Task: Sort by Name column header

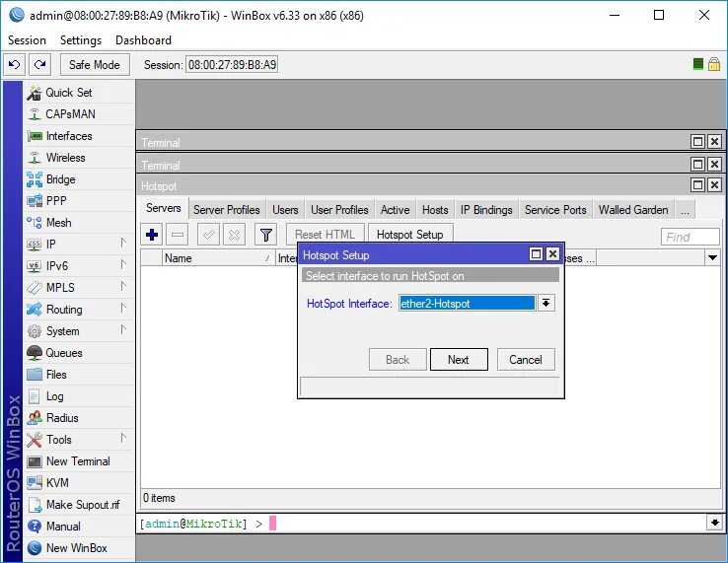Action: pyautogui.click(x=217, y=258)
